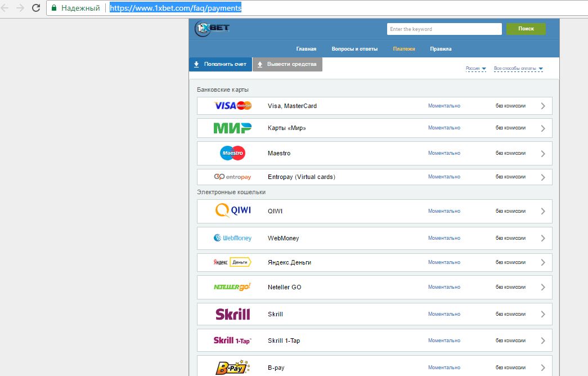Click the entropay logo

point(232,177)
